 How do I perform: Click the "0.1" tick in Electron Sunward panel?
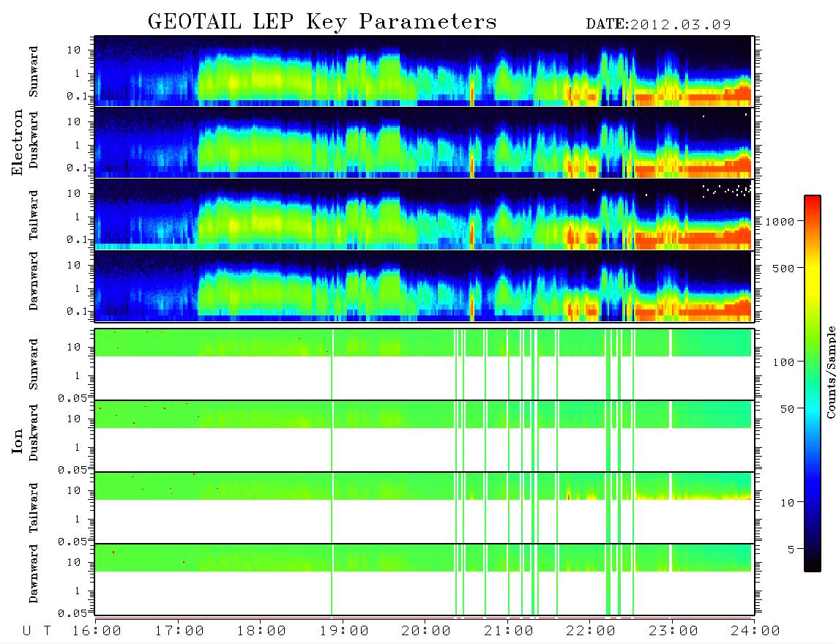click(78, 96)
